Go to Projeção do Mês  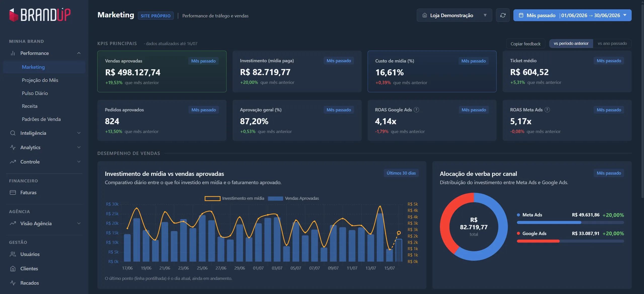pyautogui.click(x=40, y=80)
